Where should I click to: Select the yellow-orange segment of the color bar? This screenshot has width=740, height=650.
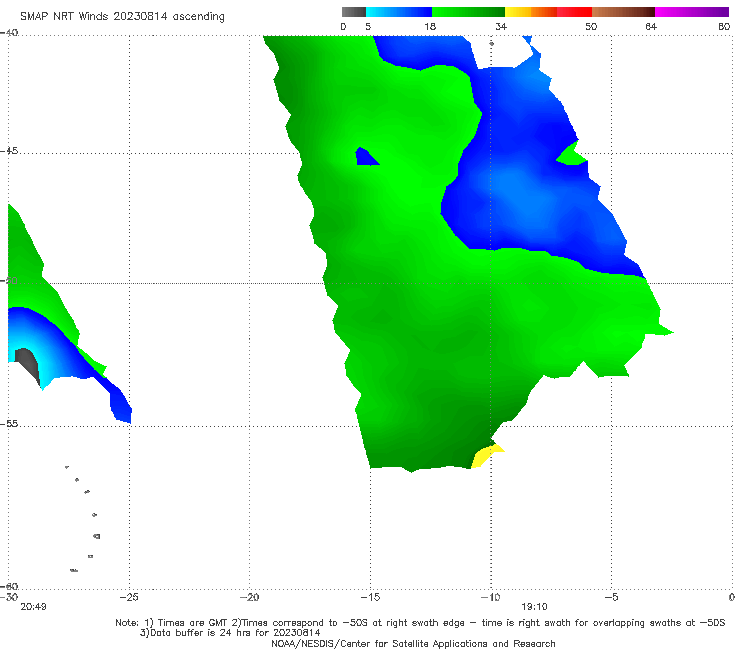531,12
